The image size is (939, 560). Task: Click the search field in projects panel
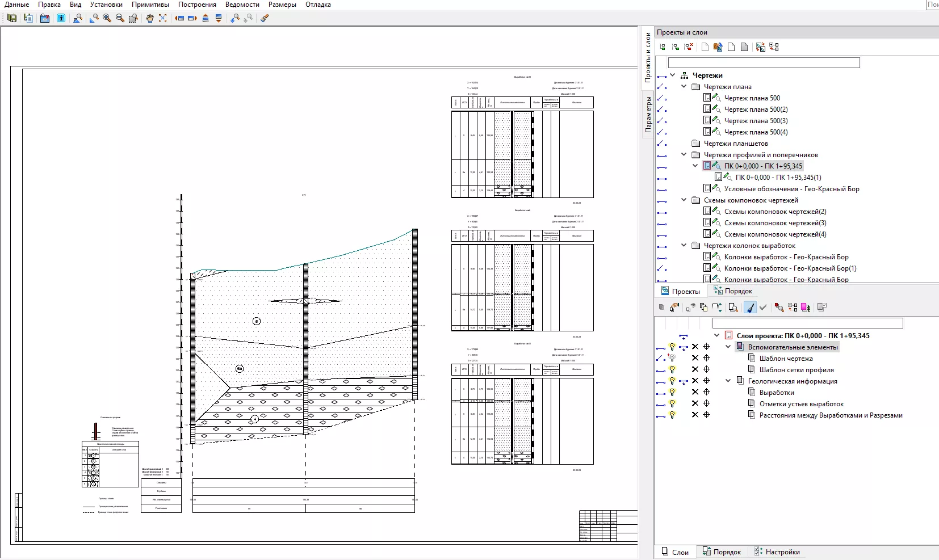(764, 63)
